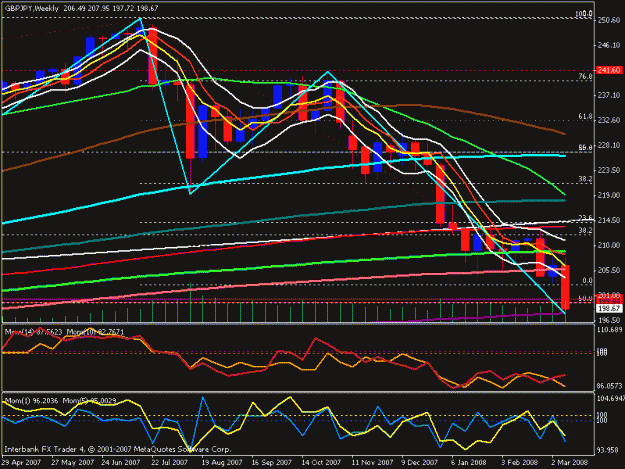This screenshot has height=469, width=625.
Task: Select the 50.0 Fibonacci level label
Action: [x=586, y=298]
